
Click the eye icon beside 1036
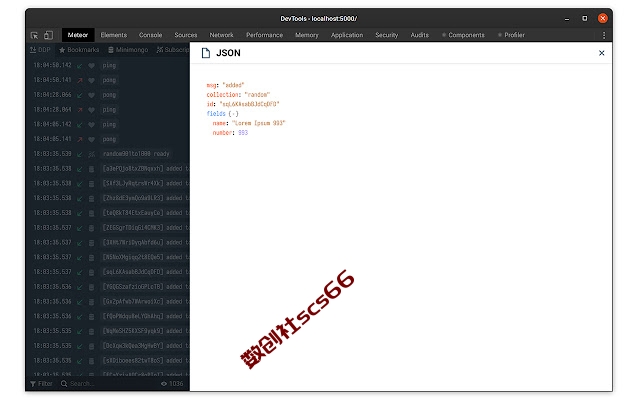[x=164, y=384]
